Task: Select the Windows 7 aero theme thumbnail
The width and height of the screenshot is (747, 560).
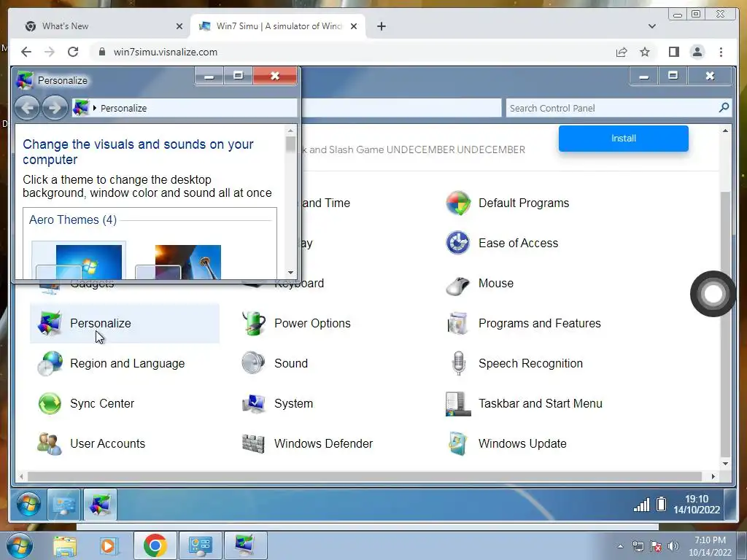Action: 79,260
